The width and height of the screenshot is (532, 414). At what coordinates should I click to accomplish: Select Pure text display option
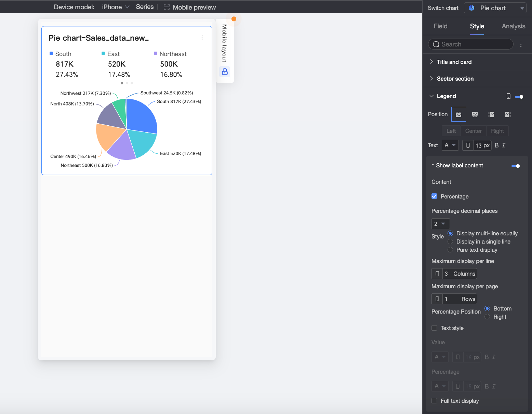coord(450,250)
